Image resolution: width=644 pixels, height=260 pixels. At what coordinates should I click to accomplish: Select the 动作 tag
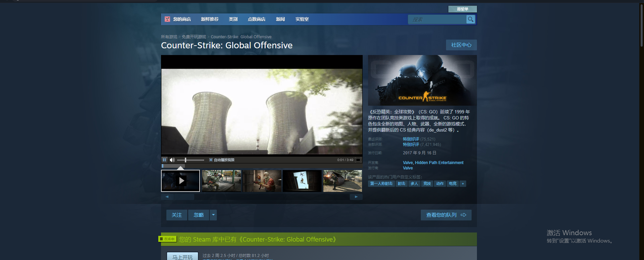click(x=440, y=184)
